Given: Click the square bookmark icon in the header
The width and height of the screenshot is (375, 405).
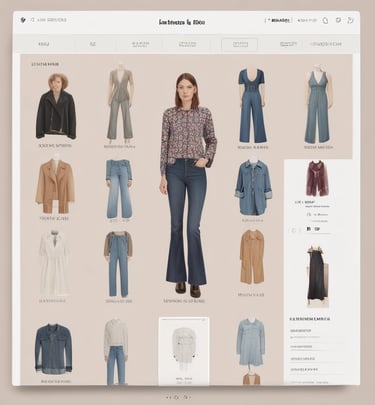Looking at the screenshot, I should 338,20.
